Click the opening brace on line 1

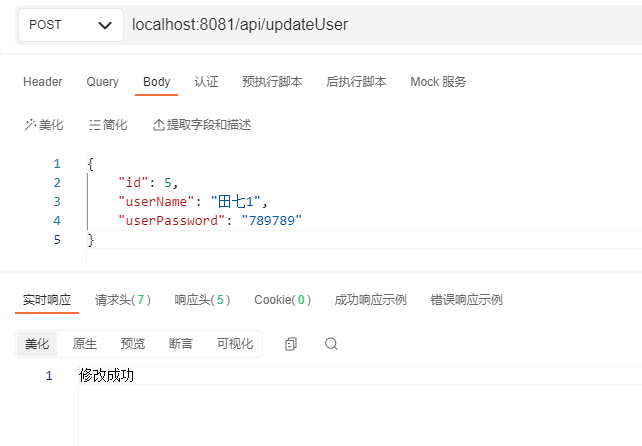91,164
